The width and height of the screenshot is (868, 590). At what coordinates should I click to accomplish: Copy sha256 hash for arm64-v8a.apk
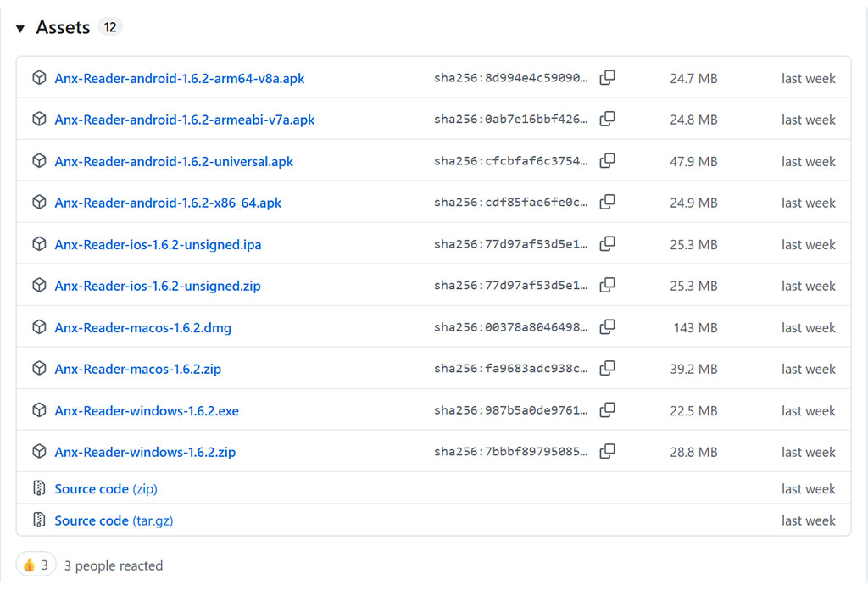[607, 77]
